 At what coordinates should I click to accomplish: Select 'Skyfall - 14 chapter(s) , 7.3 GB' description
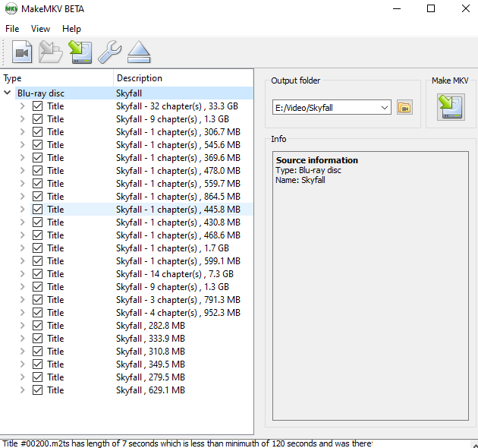click(x=175, y=274)
